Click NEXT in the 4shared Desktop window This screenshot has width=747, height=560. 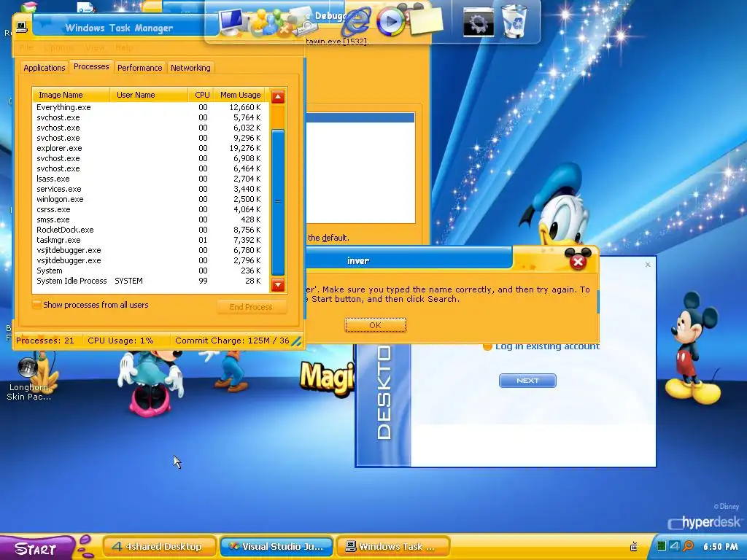tap(527, 381)
